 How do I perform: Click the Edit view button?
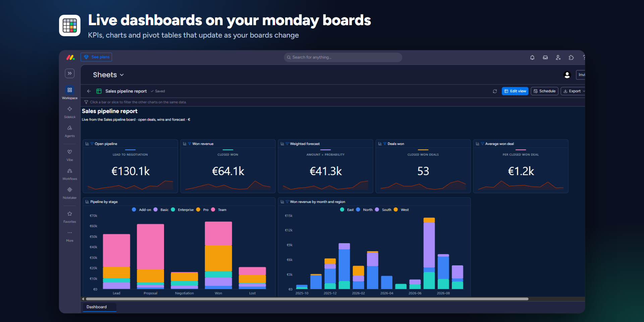pyautogui.click(x=515, y=91)
